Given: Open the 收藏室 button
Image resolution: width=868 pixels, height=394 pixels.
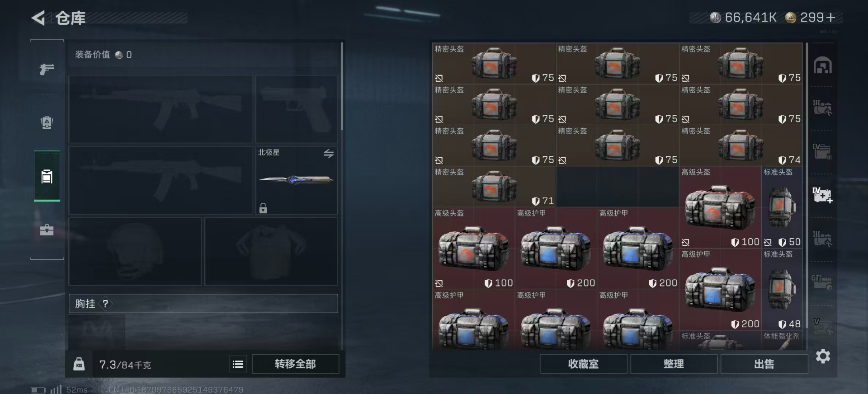Looking at the screenshot, I should [x=583, y=364].
